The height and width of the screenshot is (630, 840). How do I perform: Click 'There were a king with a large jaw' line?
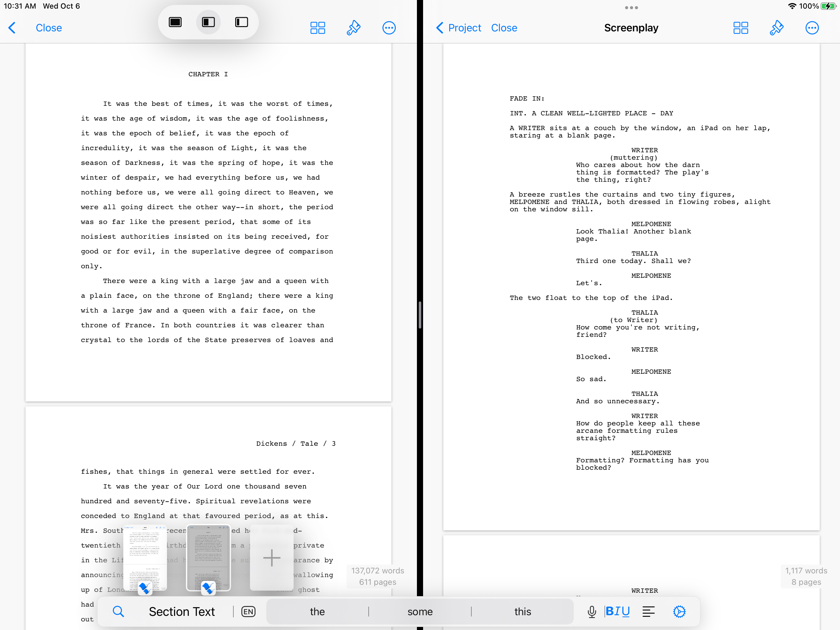click(216, 281)
